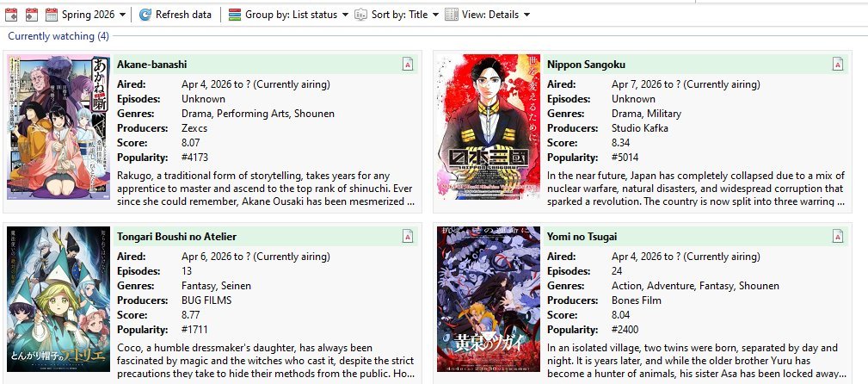868x384 pixels.
Task: Open the Yomi no Tsugai cover image
Action: click(489, 300)
